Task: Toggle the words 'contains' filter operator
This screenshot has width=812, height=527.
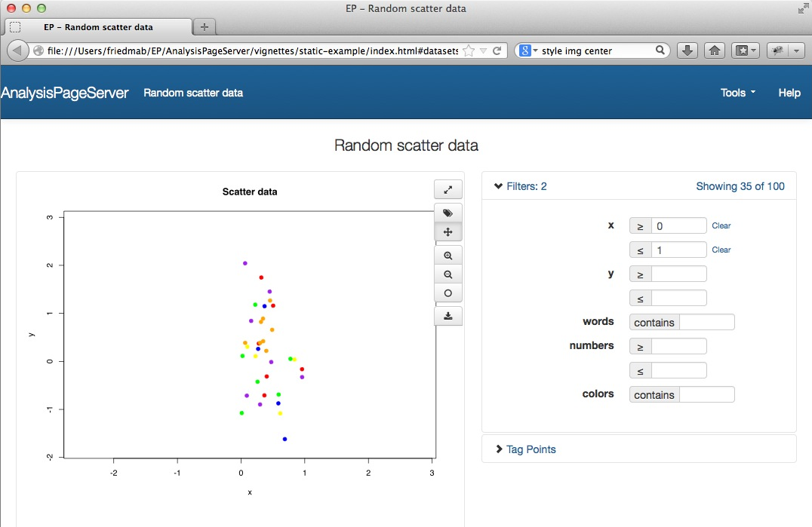Action: coord(654,323)
